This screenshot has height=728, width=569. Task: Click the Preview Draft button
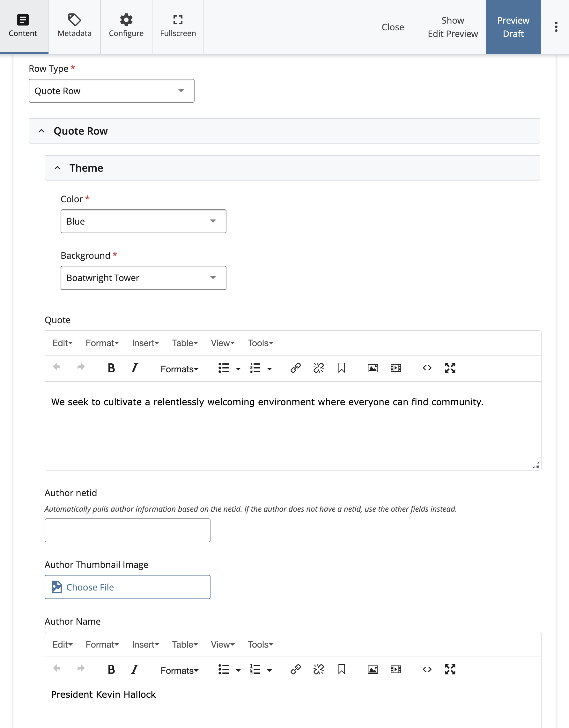click(513, 27)
